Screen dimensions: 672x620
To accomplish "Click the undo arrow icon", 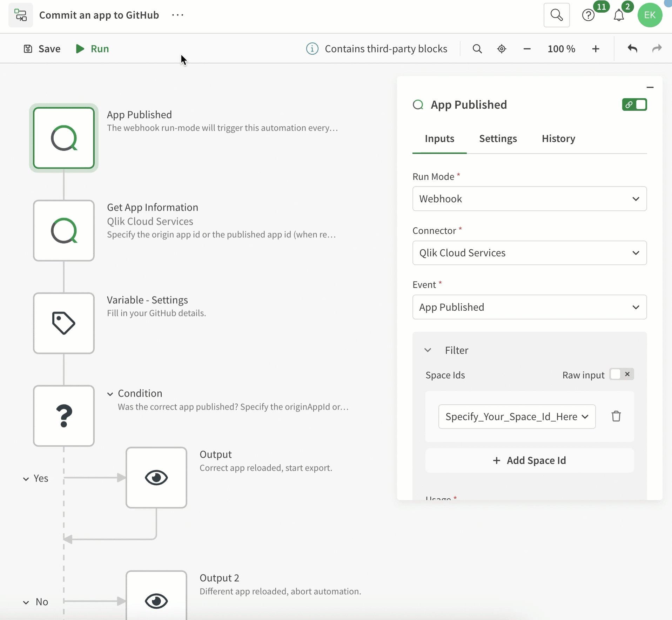I will click(632, 48).
